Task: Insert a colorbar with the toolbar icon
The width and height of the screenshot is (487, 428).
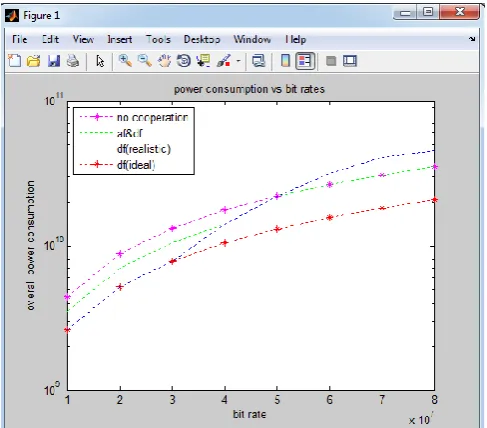Action: click(285, 61)
